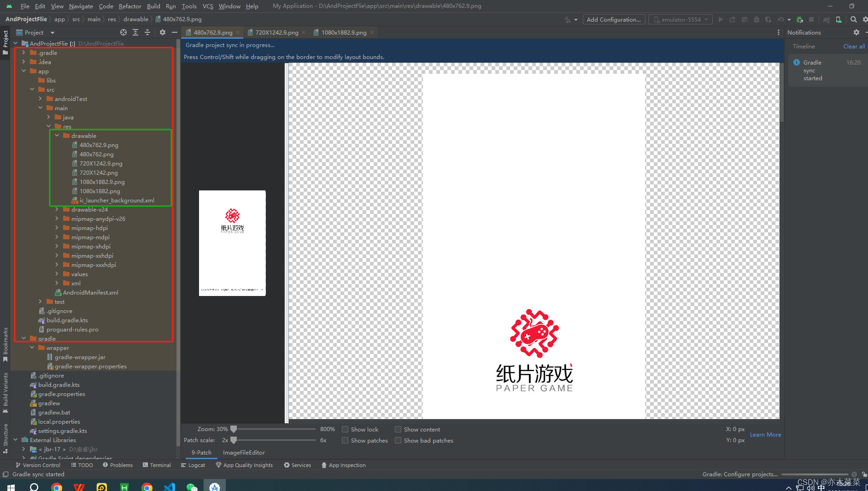Collapse the drawable folder in Project tree
The image size is (868, 491).
click(57, 136)
